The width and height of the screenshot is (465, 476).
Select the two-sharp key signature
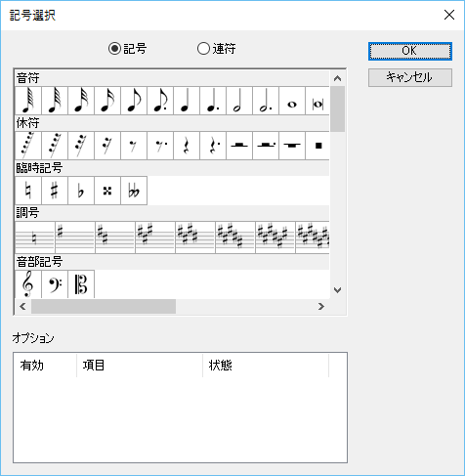point(115,238)
